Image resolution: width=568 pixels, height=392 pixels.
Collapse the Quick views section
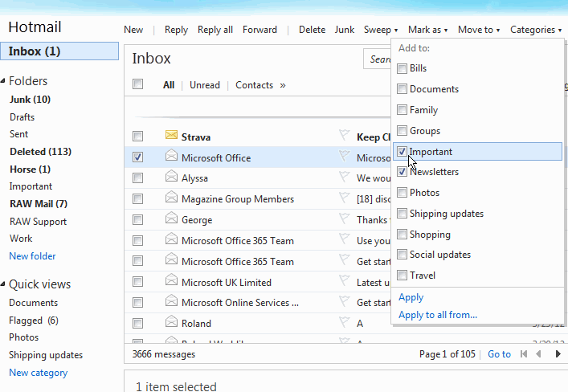3,284
